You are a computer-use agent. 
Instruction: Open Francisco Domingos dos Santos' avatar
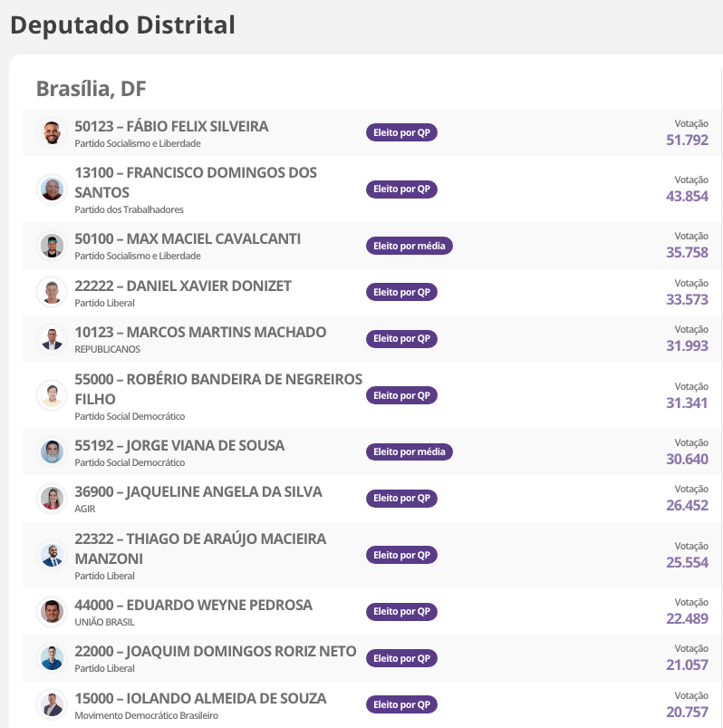pos(52,189)
